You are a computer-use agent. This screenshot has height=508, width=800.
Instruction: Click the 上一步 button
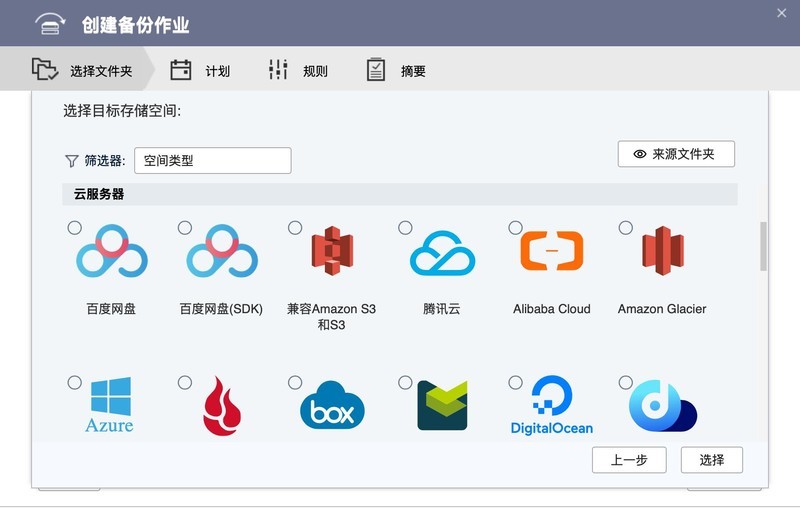pyautogui.click(x=629, y=460)
